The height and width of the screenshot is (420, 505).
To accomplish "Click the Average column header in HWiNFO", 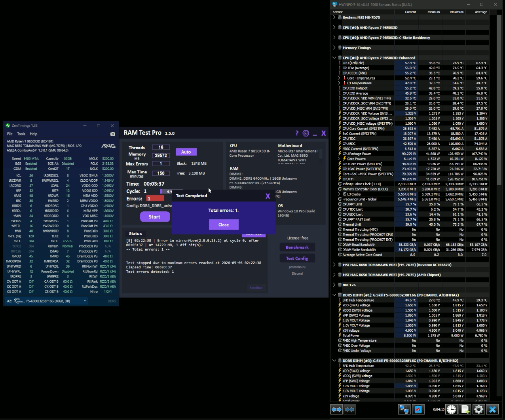I will 477,12.
